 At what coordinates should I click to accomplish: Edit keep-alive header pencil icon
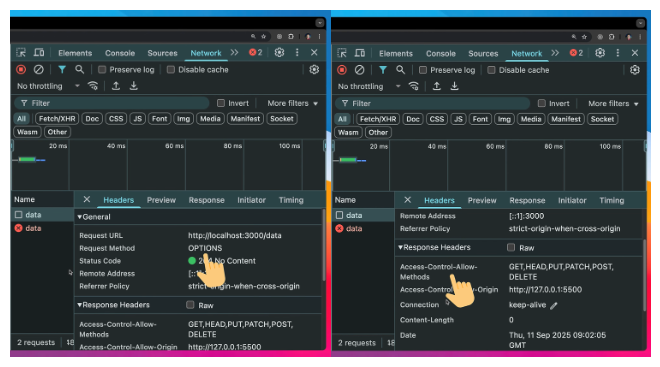tap(554, 306)
